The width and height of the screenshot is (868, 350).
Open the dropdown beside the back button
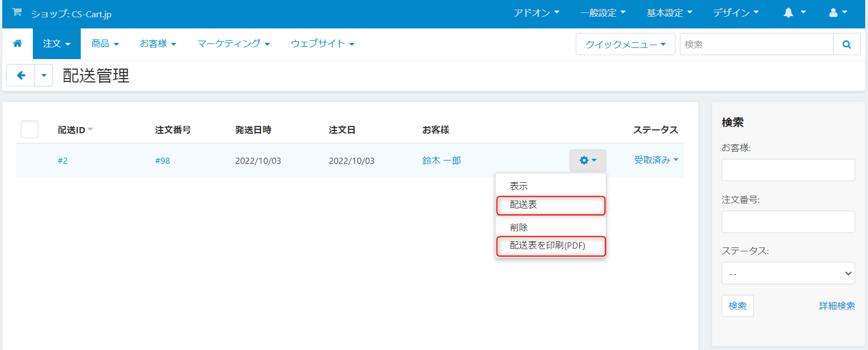pos(44,76)
